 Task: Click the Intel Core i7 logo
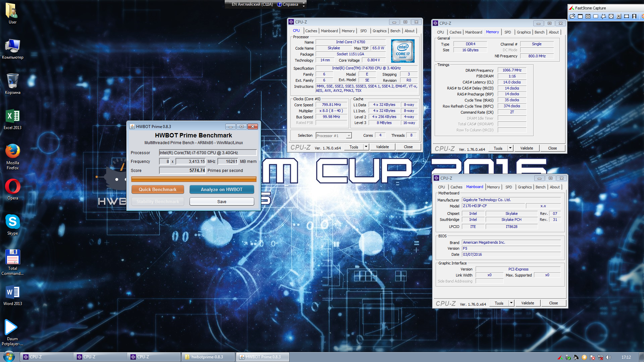click(402, 51)
